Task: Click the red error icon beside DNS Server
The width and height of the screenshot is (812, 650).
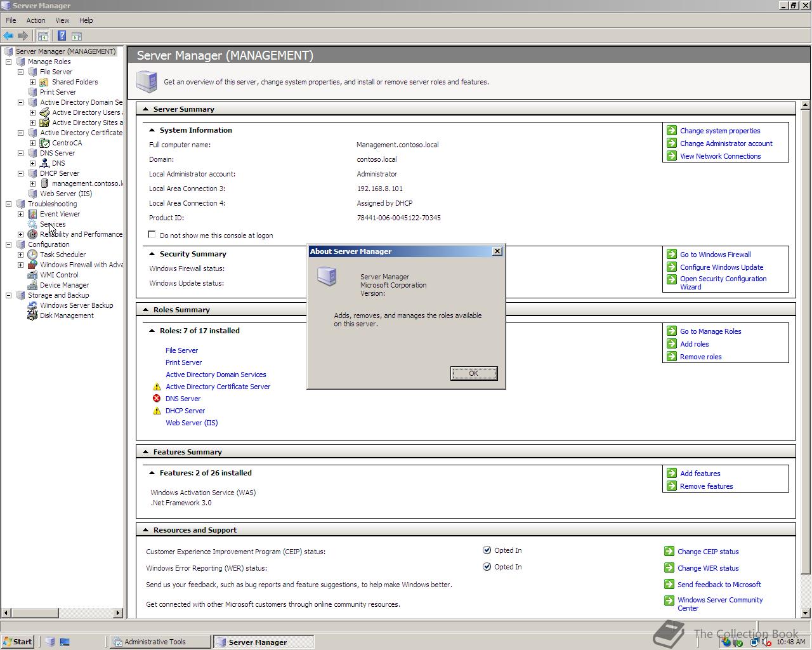Action: click(157, 399)
